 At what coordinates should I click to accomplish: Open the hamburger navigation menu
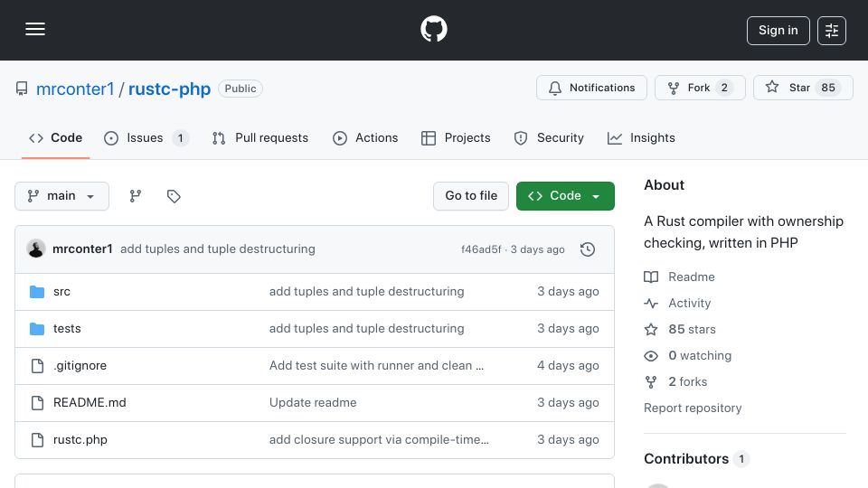click(x=35, y=29)
